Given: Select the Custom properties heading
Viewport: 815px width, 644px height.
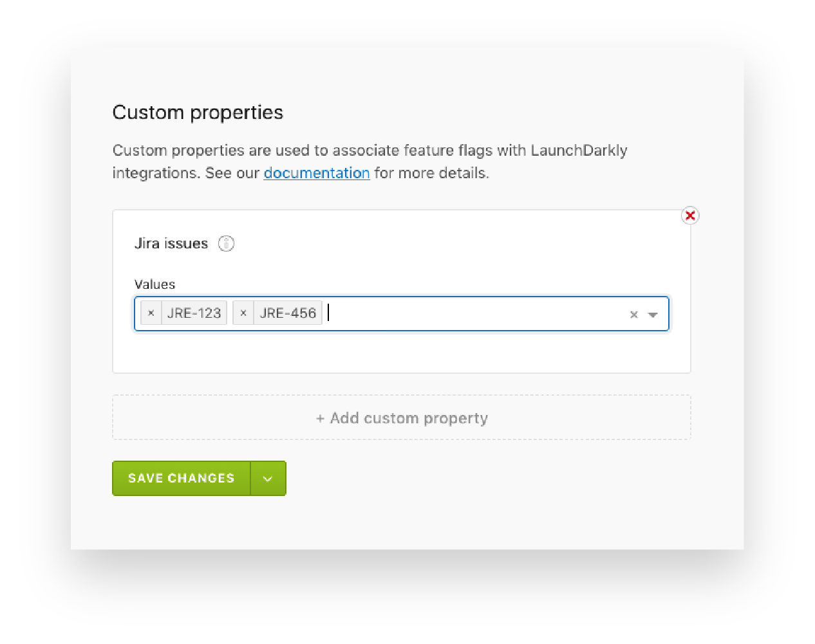Looking at the screenshot, I should [198, 112].
